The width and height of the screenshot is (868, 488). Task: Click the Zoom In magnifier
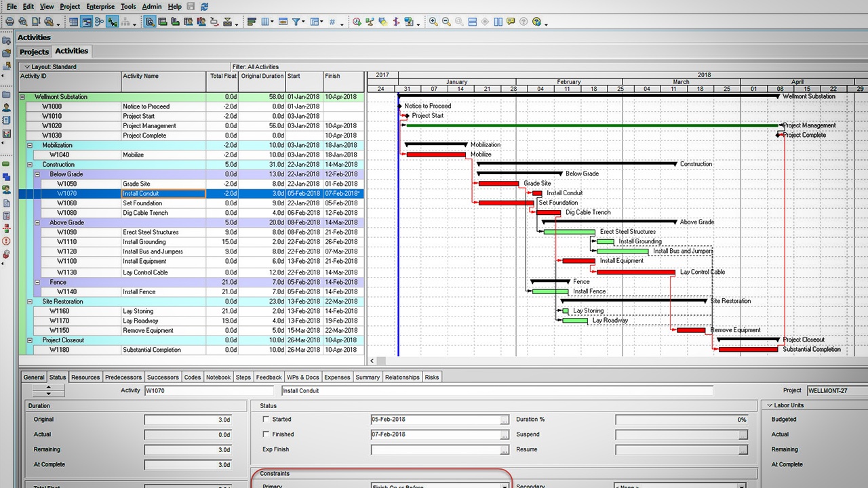tap(433, 22)
